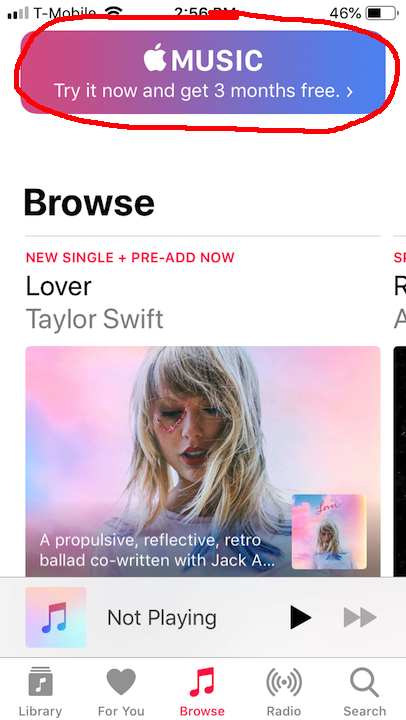The height and width of the screenshot is (720, 406).
Task: Tap the Apple logo on Music banner
Action: pyautogui.click(x=155, y=58)
